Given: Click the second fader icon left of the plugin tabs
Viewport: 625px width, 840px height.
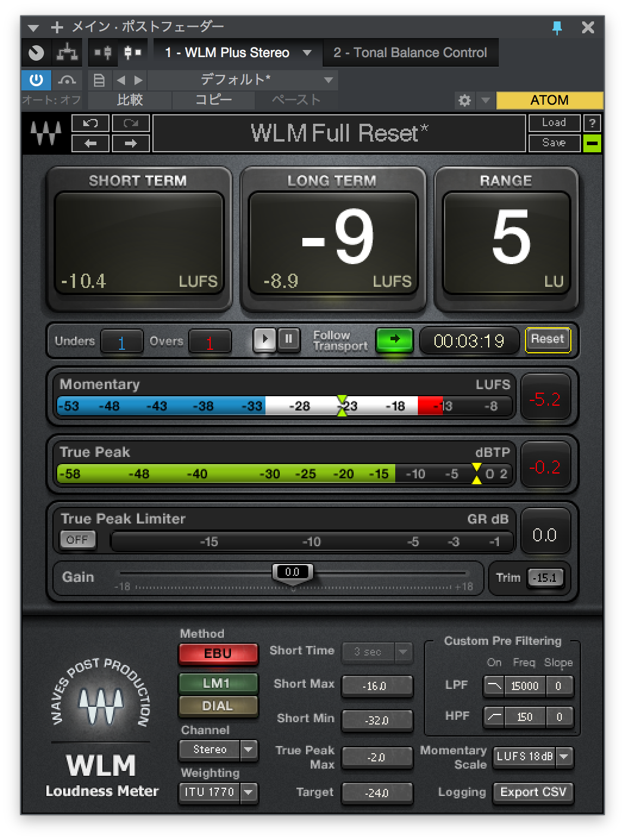Looking at the screenshot, I should pos(132,53).
